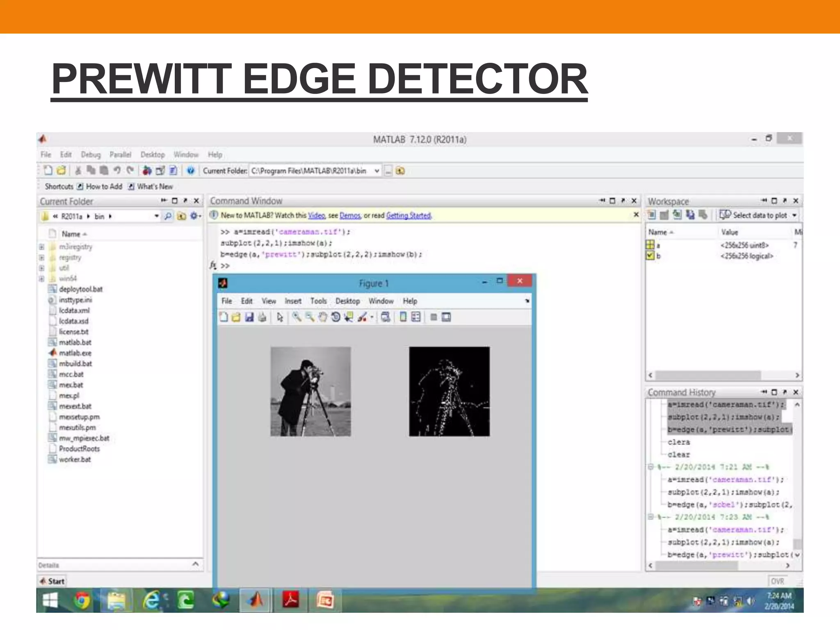Toggle variable b checkbox icon in Workspace
Screen dimensions: 840x630
(x=650, y=256)
